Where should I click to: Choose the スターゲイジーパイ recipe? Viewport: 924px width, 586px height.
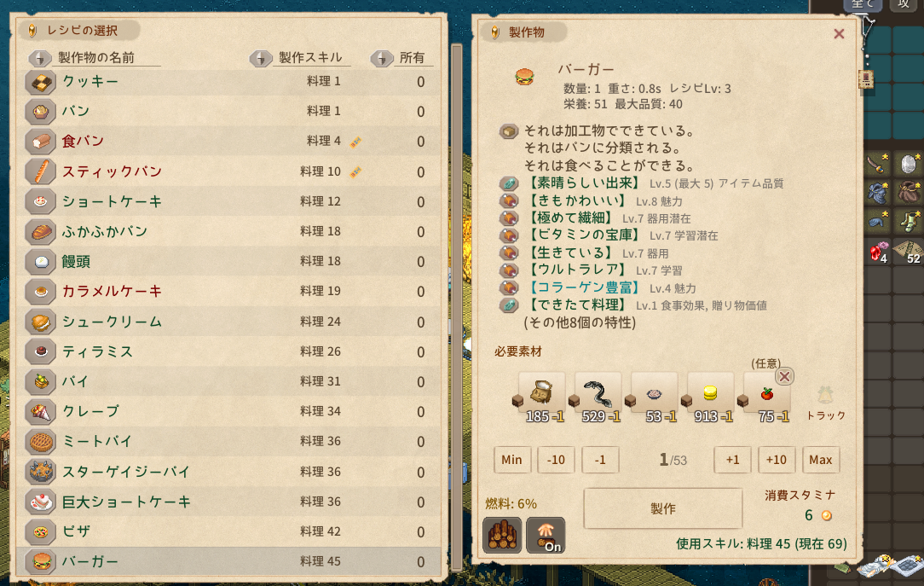(x=228, y=472)
